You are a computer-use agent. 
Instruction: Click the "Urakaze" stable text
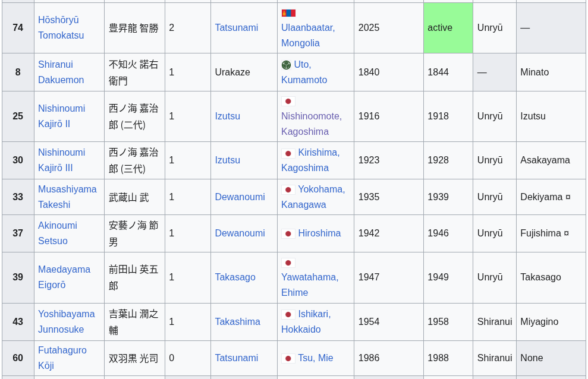pyautogui.click(x=232, y=72)
